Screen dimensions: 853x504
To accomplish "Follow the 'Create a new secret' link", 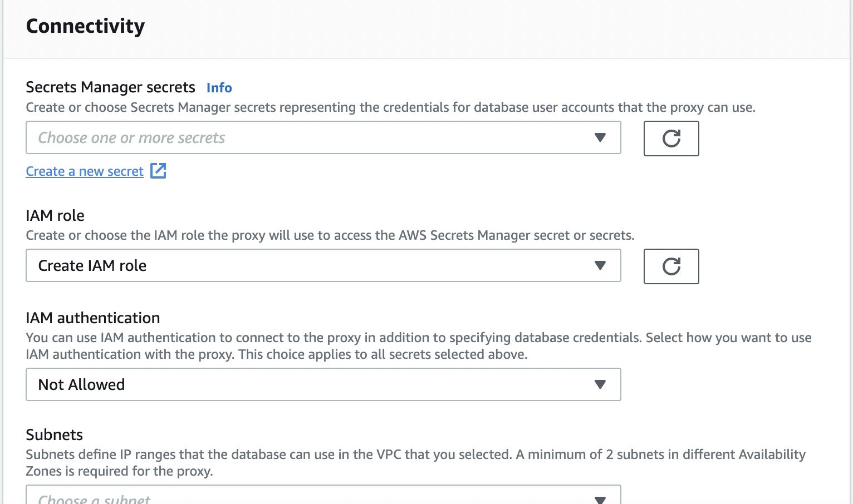I will [x=85, y=171].
